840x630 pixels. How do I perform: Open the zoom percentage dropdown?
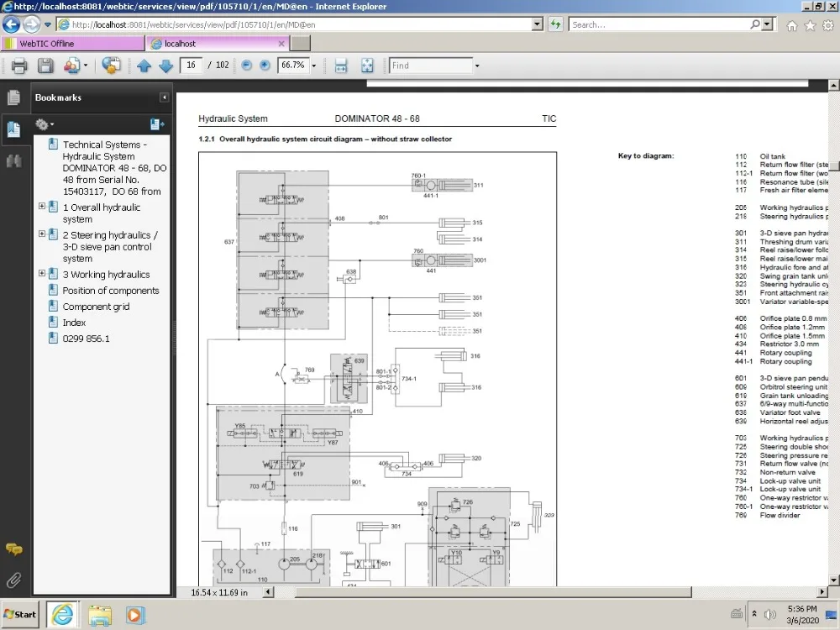point(314,66)
